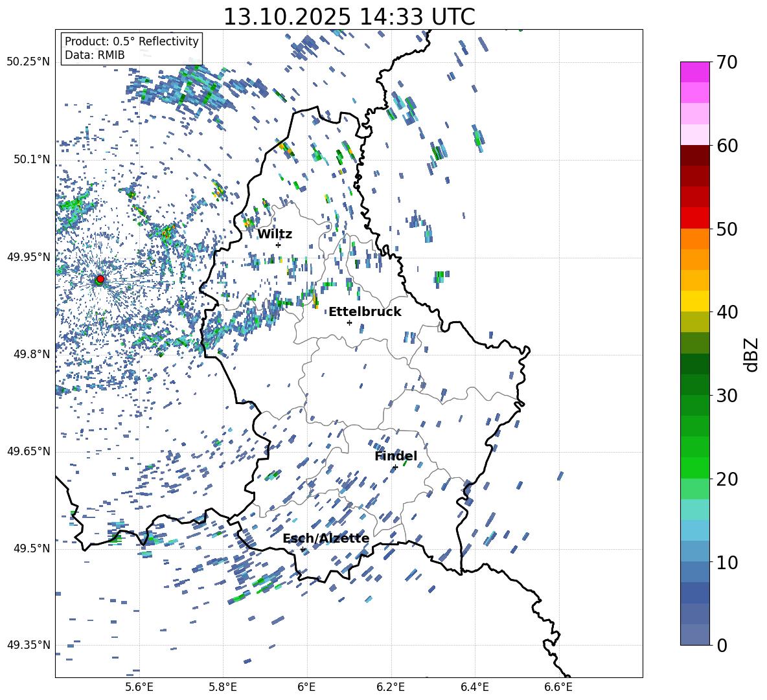Click the Ettelbruck station cross marker
767x700 pixels.
point(349,322)
